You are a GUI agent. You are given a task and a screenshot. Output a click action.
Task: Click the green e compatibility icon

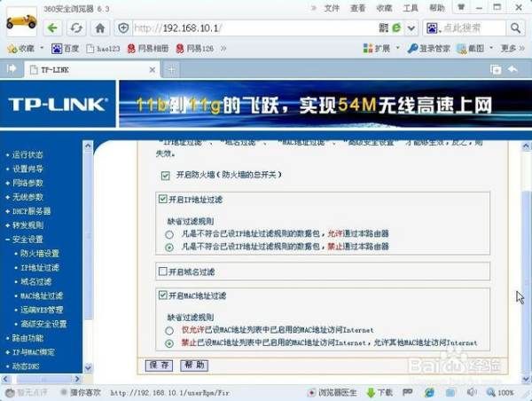[396, 28]
